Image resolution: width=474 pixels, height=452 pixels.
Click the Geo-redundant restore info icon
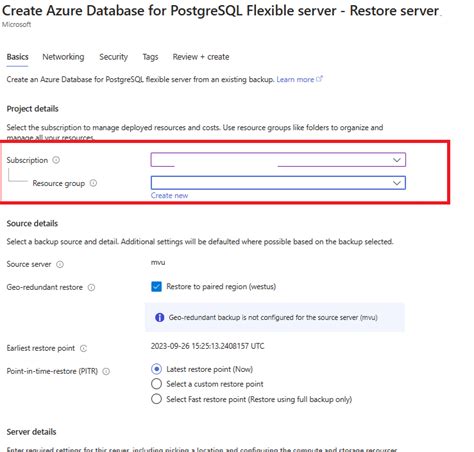click(91, 287)
